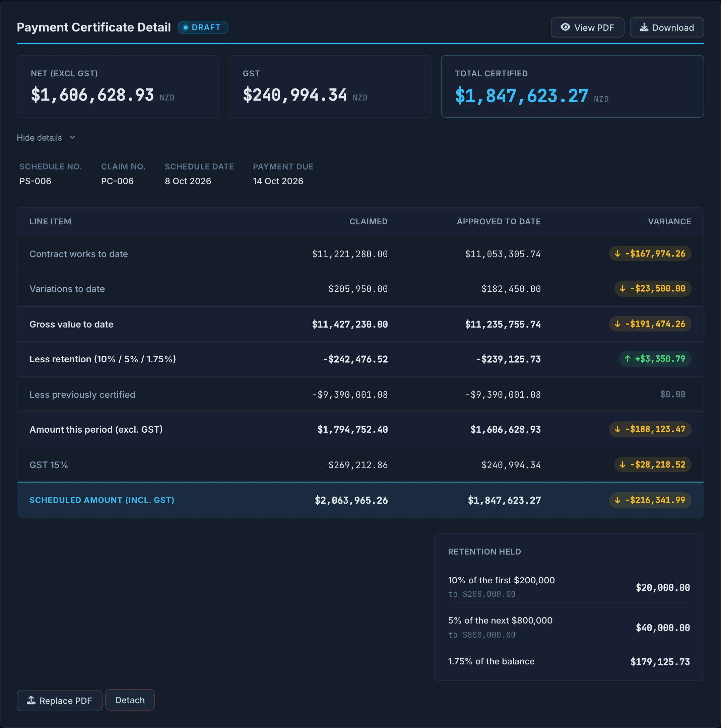Click claimed total $11,427,230.00
Viewport: 721px width, 728px height.
tap(349, 324)
